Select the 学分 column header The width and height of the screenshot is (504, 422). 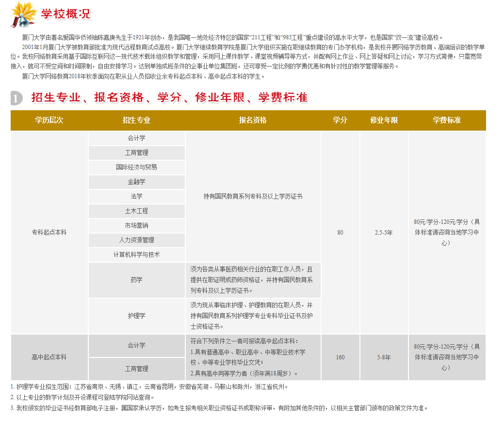coord(340,120)
